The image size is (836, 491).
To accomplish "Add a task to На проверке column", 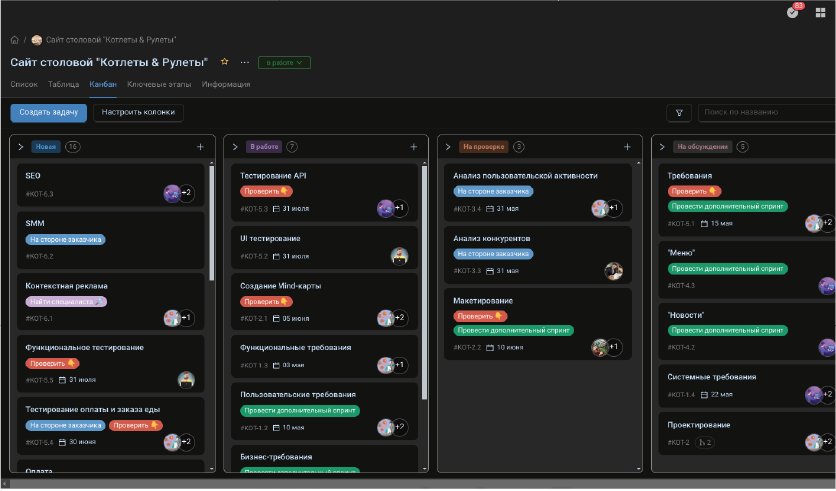I will pyautogui.click(x=627, y=147).
